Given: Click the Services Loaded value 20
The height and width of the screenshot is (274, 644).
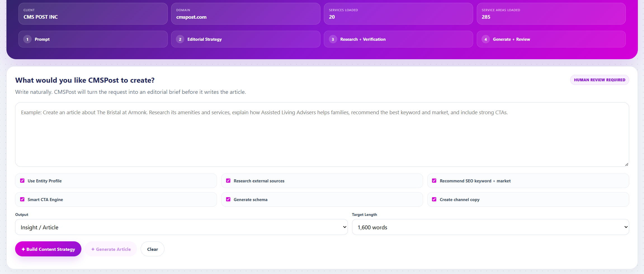Looking at the screenshot, I should pyautogui.click(x=332, y=17).
